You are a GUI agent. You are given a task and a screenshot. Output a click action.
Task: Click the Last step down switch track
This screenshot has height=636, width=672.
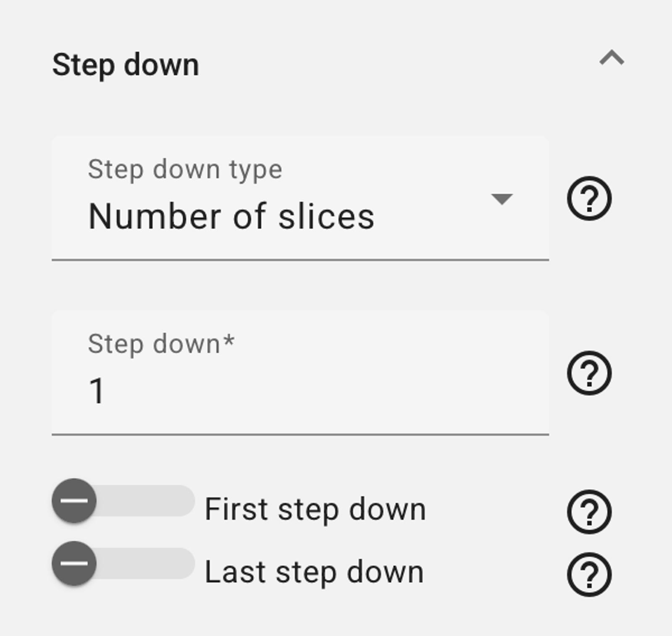coord(160,563)
